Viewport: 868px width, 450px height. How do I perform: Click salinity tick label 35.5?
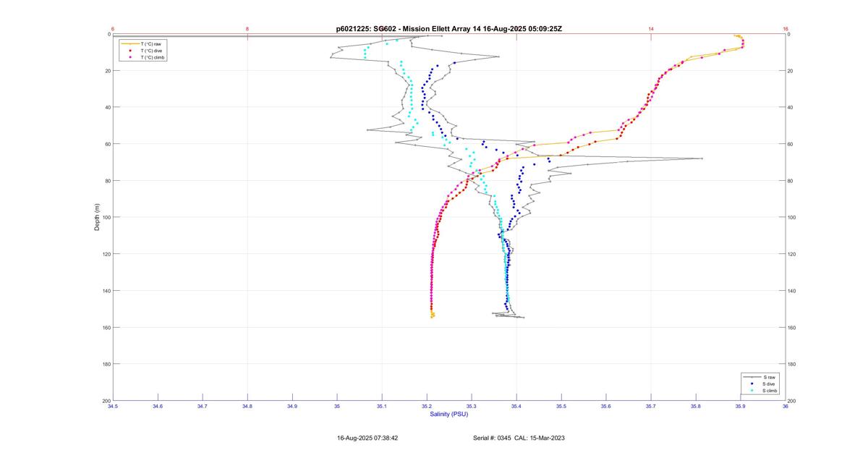coord(561,407)
